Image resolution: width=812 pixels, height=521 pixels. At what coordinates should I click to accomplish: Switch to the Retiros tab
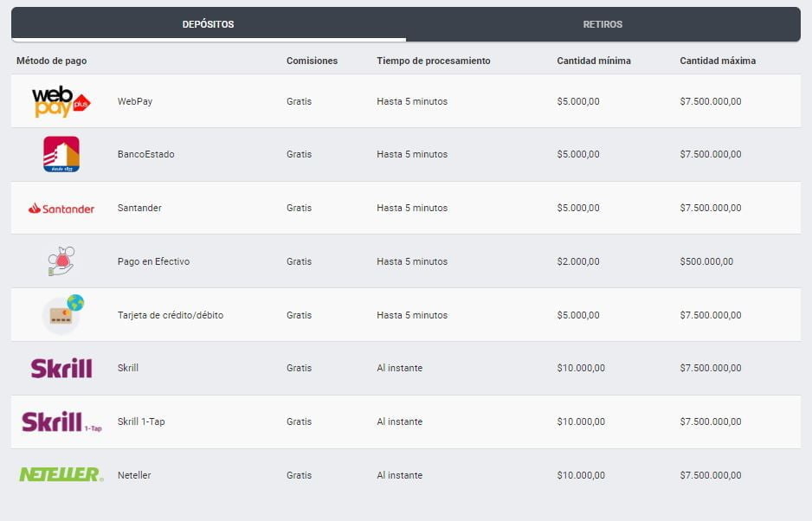point(603,24)
